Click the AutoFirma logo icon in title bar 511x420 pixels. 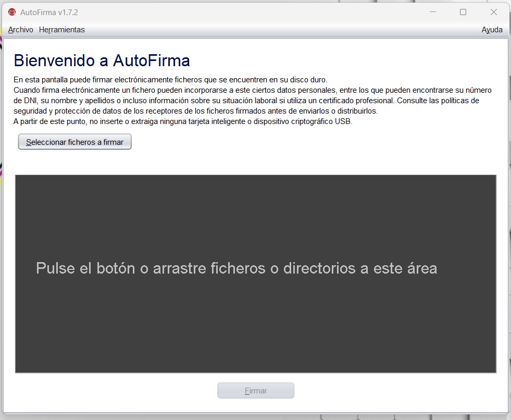12,13
